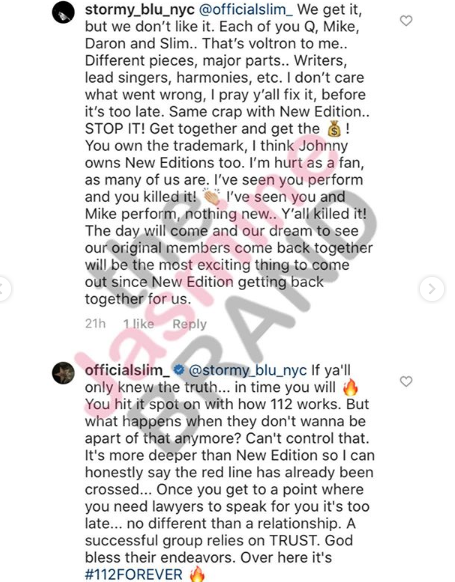Viewport: 455px width, 582px height.
Task: Open the #112FOREVER hashtag
Action: 134,574
